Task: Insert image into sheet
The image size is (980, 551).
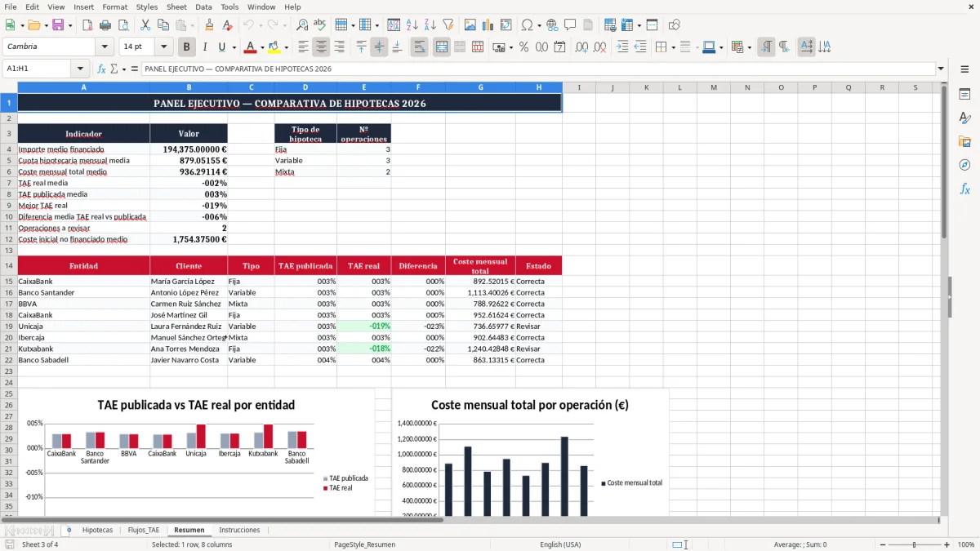Action: [470, 25]
